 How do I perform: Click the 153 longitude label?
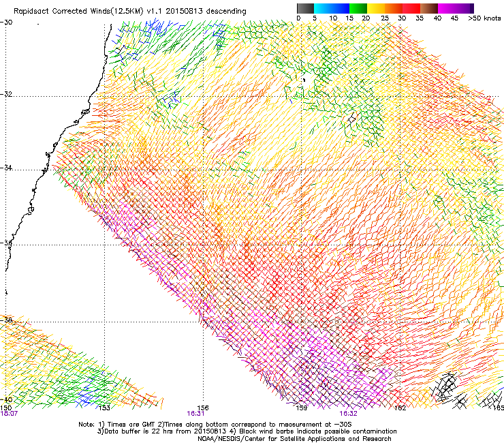pyautogui.click(x=104, y=408)
